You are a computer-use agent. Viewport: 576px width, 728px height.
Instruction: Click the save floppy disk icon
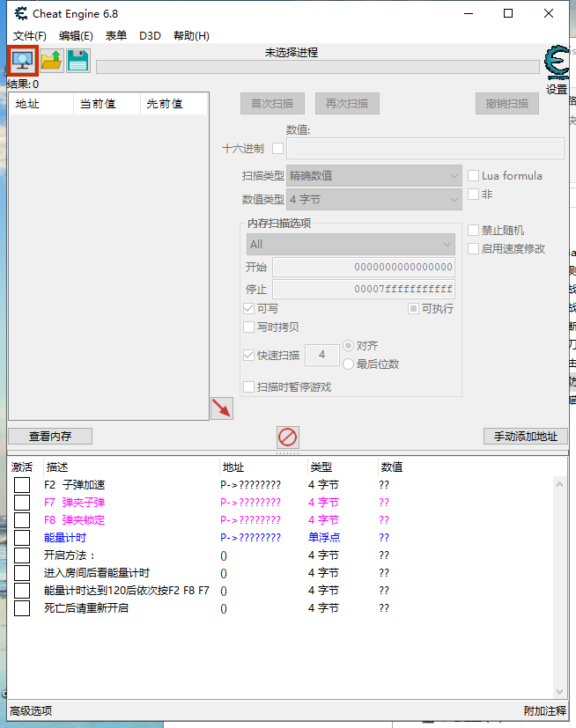[x=78, y=61]
